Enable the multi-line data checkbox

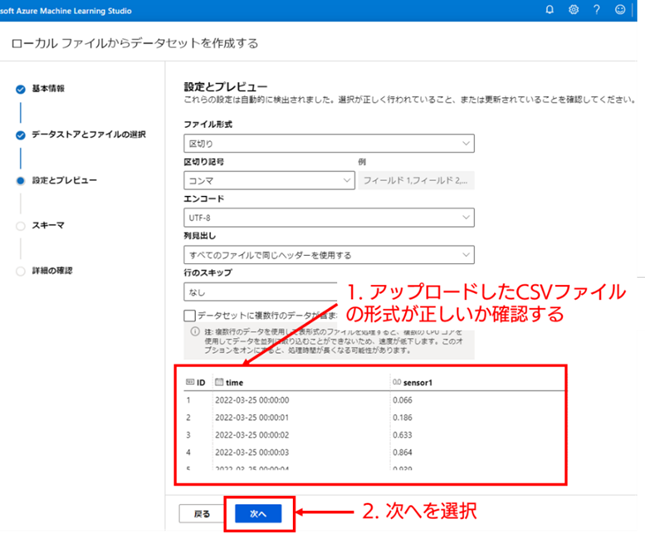(190, 316)
